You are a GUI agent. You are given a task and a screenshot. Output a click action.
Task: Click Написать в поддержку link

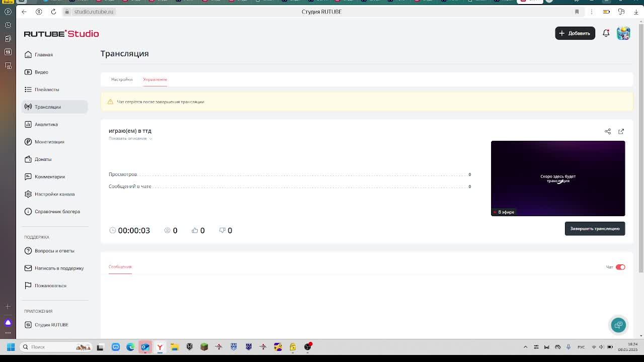(x=54, y=268)
